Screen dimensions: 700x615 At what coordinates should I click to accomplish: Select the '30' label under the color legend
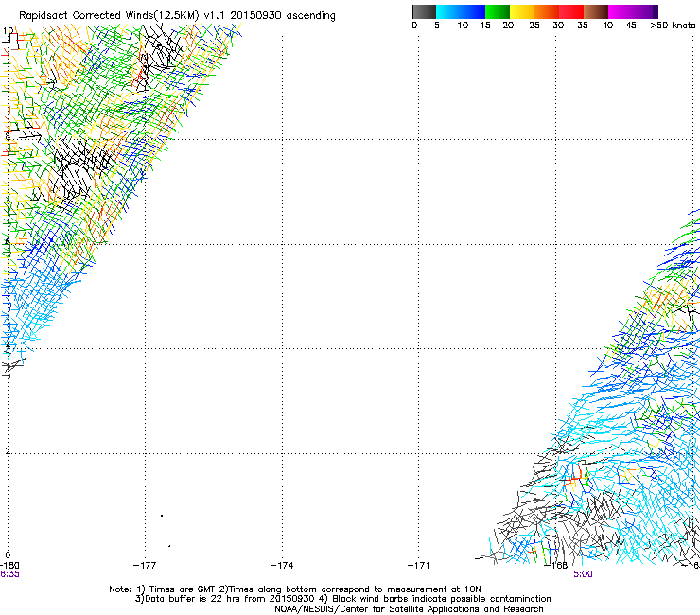coord(558,26)
